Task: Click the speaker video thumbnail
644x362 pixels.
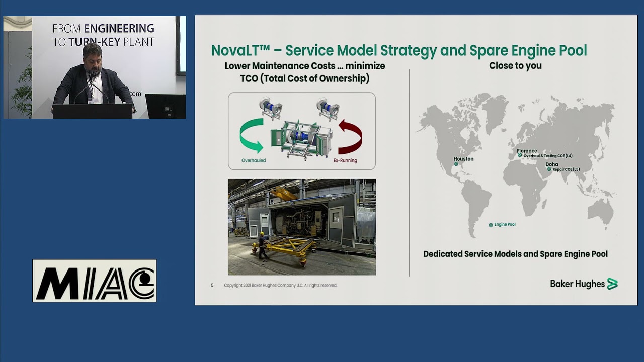Action: [x=95, y=67]
